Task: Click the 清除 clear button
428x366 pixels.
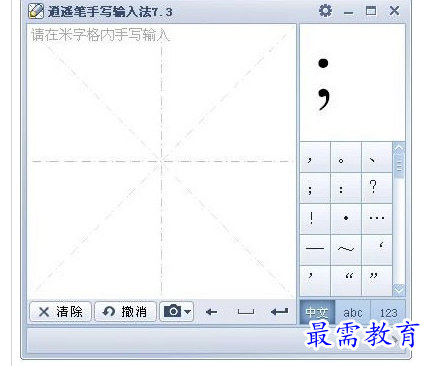Action: click(60, 312)
